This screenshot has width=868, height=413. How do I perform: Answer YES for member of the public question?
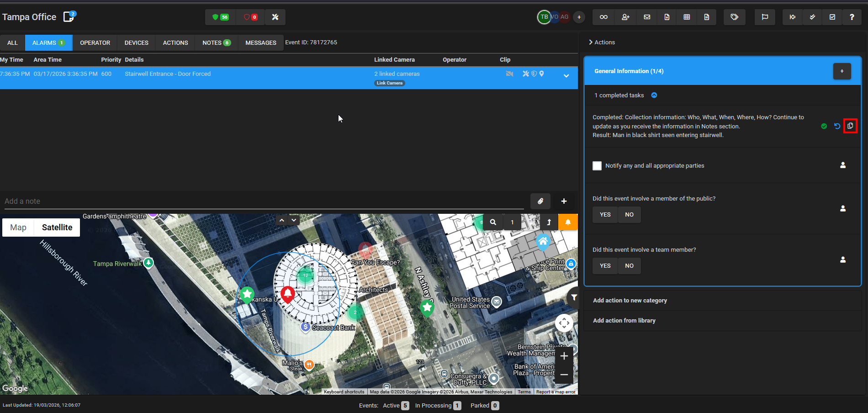click(605, 215)
